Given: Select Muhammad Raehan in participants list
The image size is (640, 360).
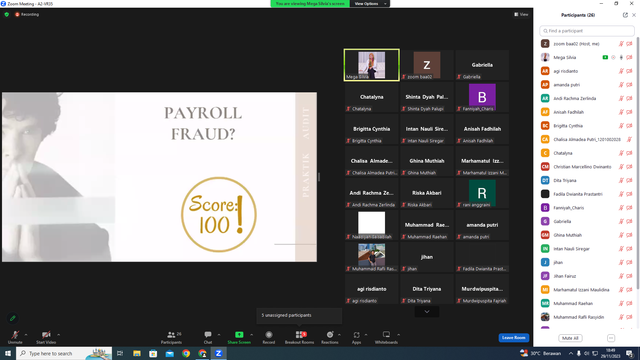Looking at the screenshot, I should (x=587, y=303).
